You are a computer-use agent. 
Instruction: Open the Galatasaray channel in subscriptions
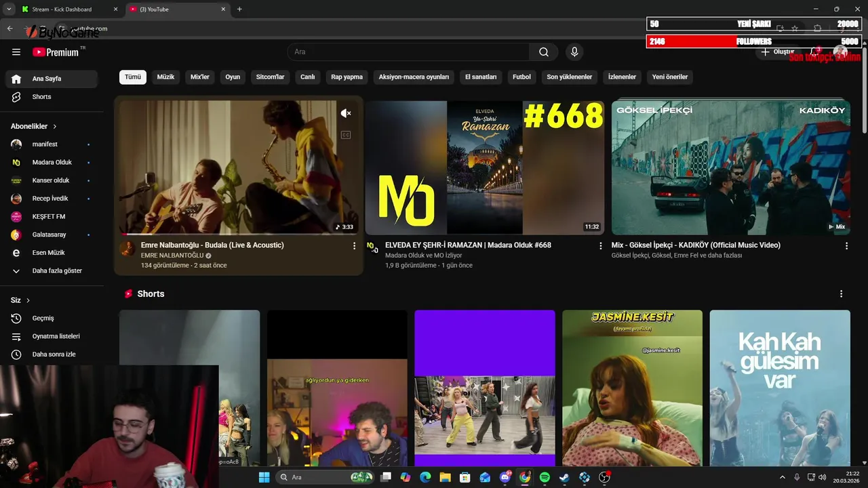52,235
